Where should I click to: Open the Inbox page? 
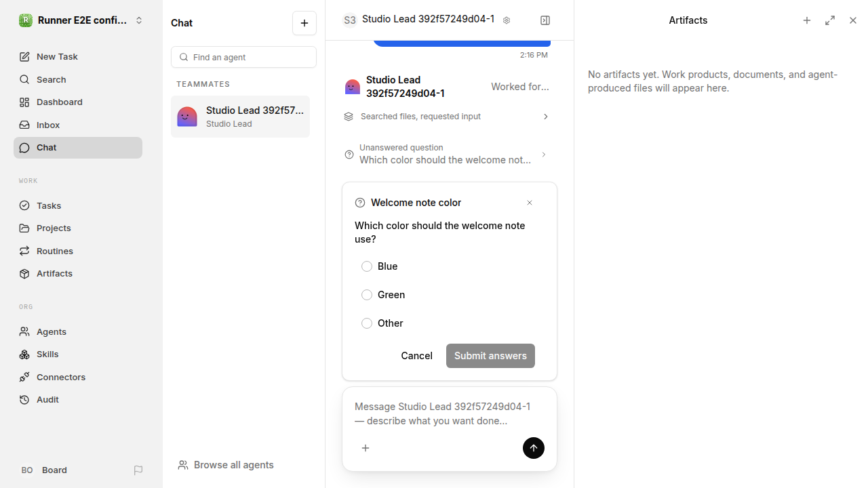pyautogui.click(x=78, y=125)
